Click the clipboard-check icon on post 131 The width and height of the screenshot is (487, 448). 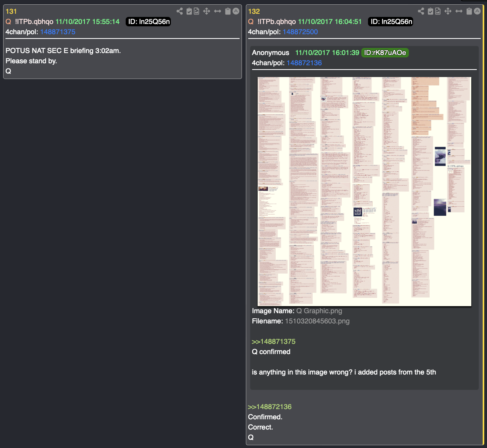189,11
